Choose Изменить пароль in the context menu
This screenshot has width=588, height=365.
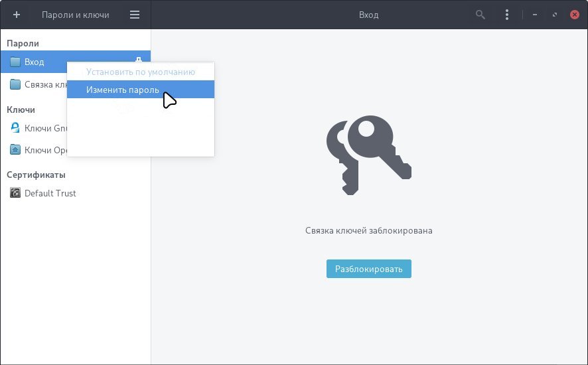tap(141, 90)
